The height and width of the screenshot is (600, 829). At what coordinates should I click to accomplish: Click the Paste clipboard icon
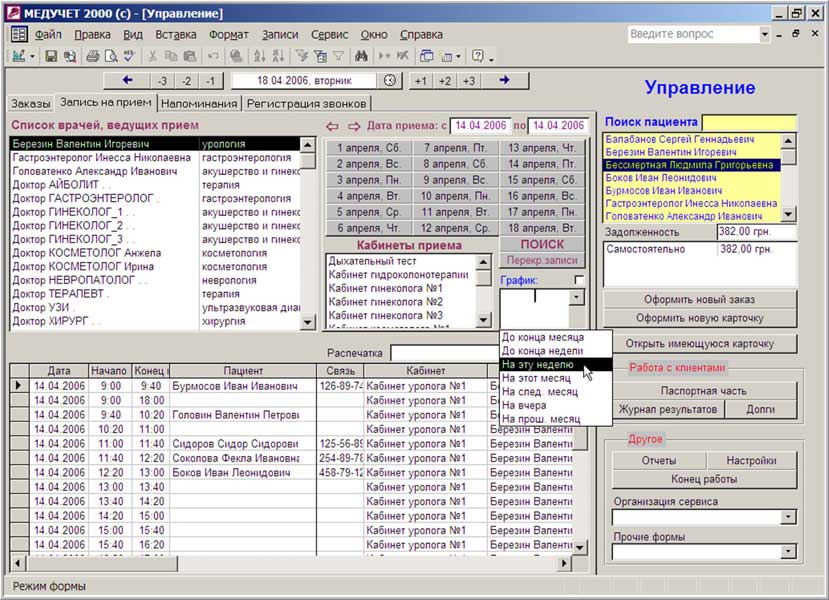tap(189, 56)
